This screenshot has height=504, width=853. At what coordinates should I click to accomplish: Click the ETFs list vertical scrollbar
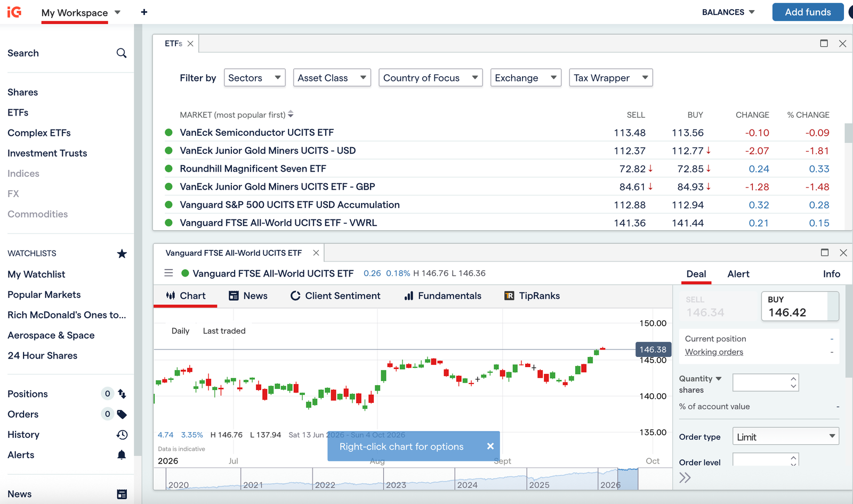pos(848,133)
